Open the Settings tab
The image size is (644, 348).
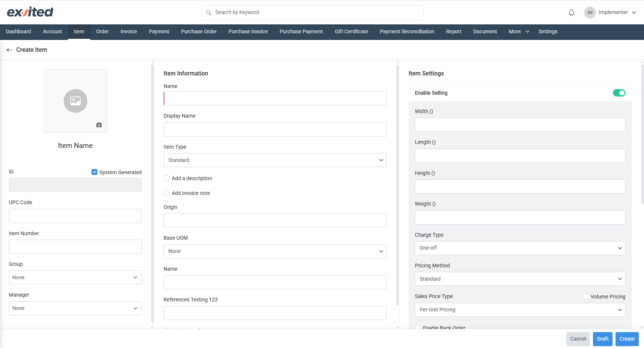[548, 32]
